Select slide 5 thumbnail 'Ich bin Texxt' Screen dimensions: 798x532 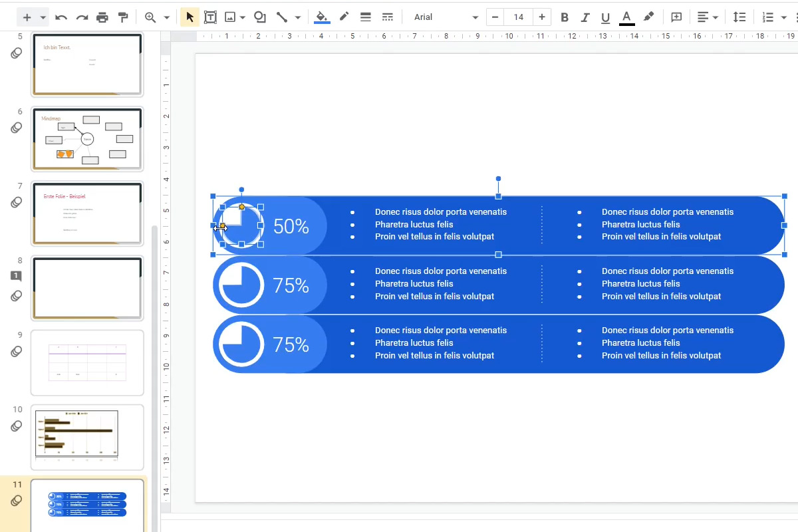pyautogui.click(x=87, y=65)
